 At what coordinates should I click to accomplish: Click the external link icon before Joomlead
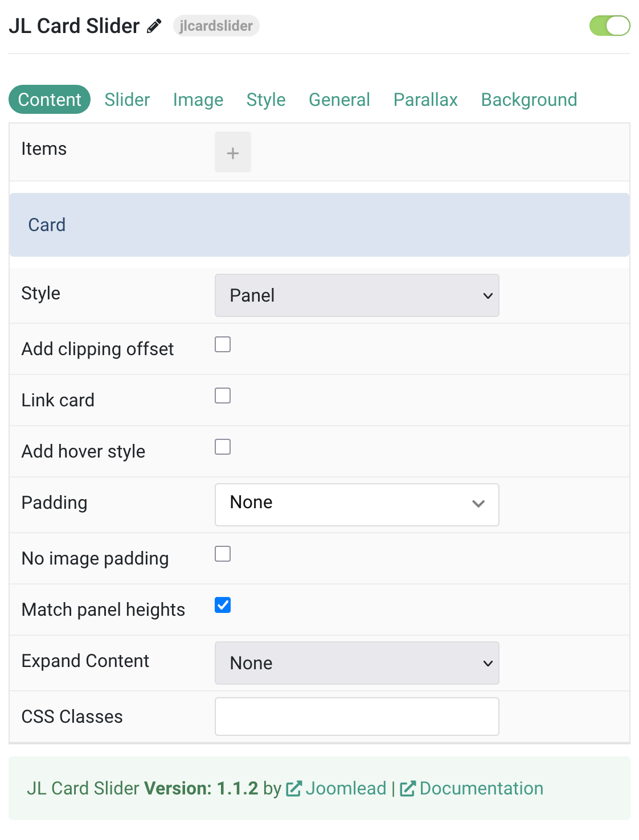[293, 788]
